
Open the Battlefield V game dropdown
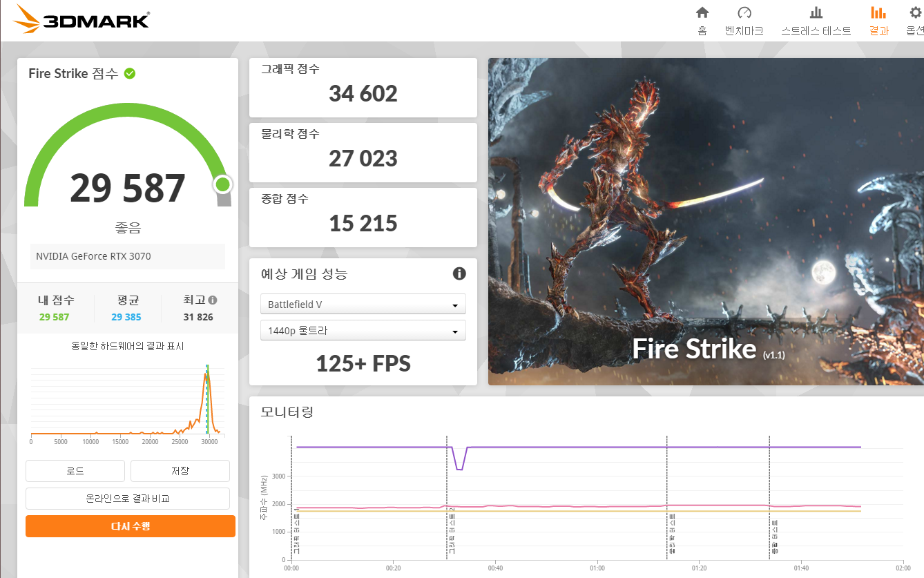(x=363, y=305)
